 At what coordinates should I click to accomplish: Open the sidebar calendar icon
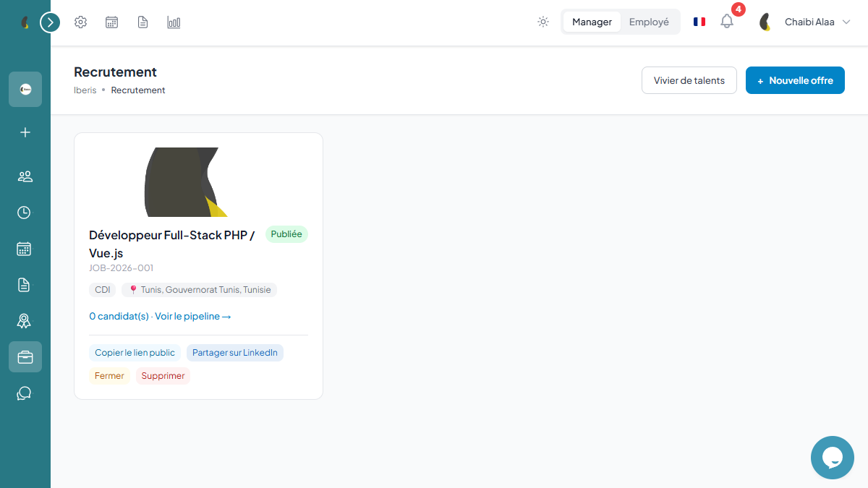coord(25,249)
